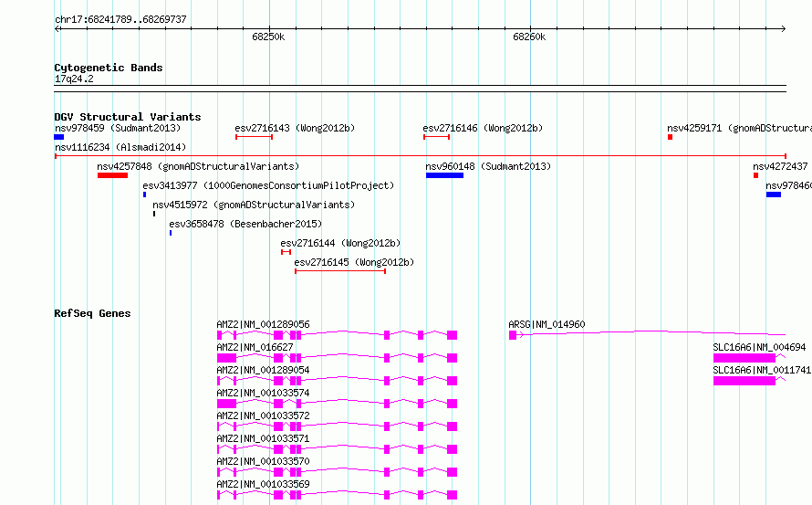
Task: Open the nsv4257848 gnomAD label
Action: tap(198, 166)
